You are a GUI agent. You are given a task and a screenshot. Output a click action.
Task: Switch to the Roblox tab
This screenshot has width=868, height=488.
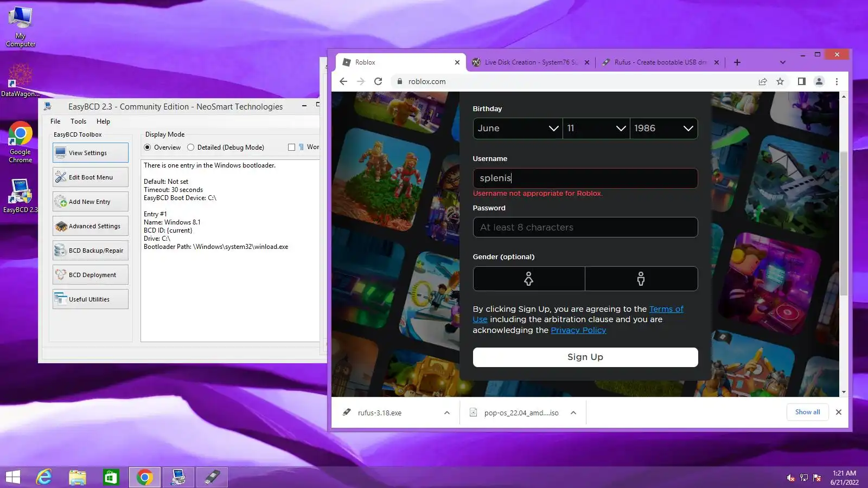point(401,62)
